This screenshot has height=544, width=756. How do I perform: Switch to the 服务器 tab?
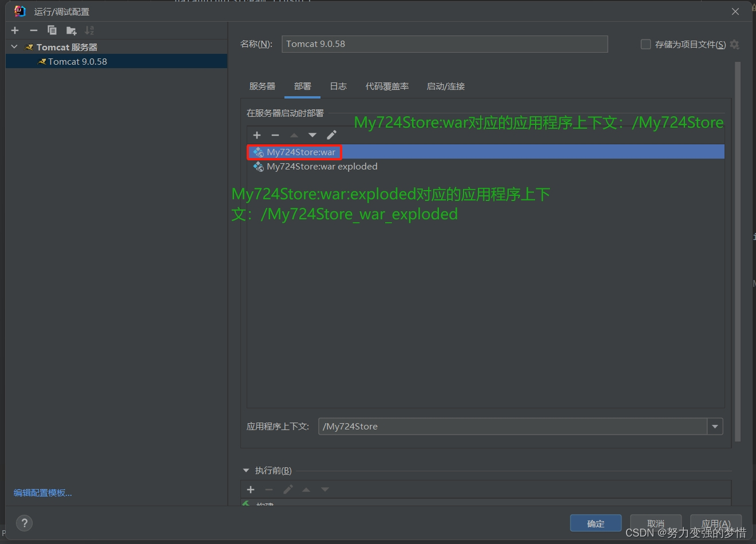point(262,86)
